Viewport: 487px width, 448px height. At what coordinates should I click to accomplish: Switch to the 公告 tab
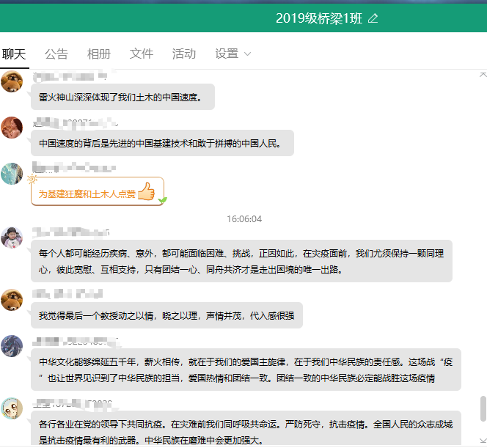(56, 54)
